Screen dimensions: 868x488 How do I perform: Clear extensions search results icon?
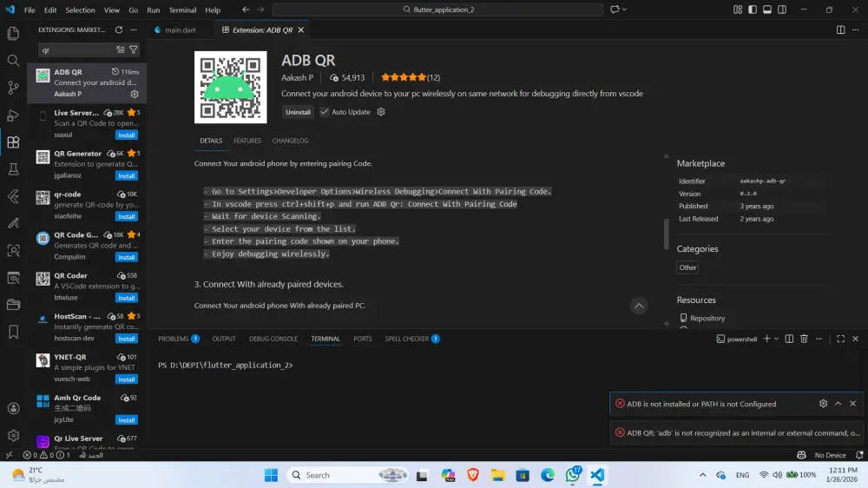click(120, 49)
